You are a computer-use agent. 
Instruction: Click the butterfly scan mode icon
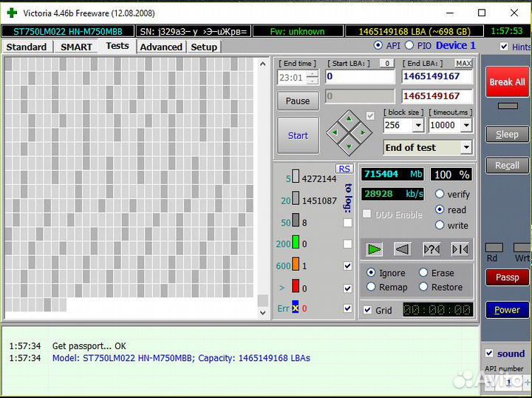click(x=460, y=249)
